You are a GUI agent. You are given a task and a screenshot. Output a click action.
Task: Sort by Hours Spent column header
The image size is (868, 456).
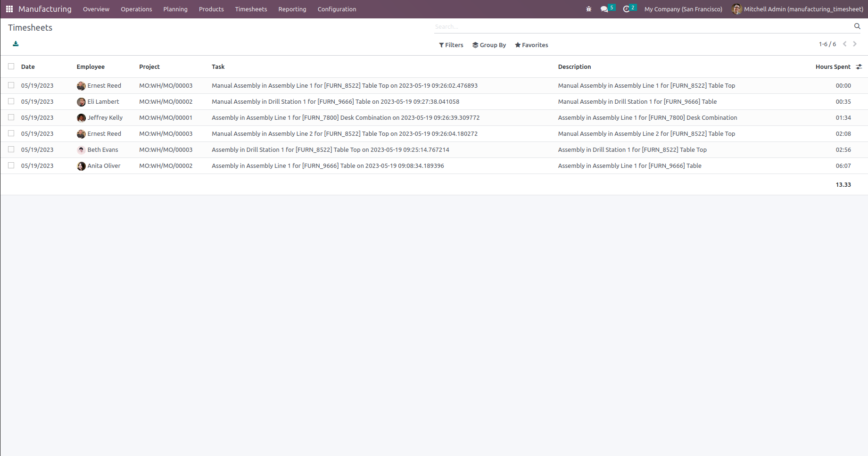click(833, 67)
